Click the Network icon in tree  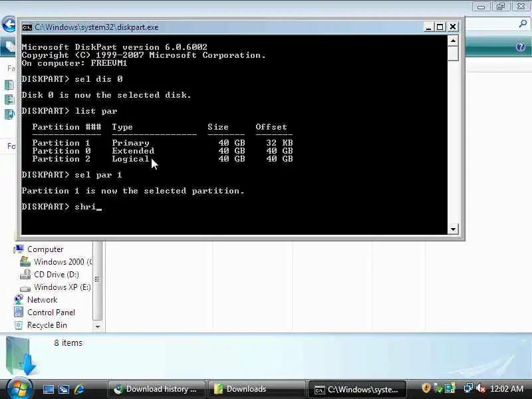pyautogui.click(x=19, y=300)
